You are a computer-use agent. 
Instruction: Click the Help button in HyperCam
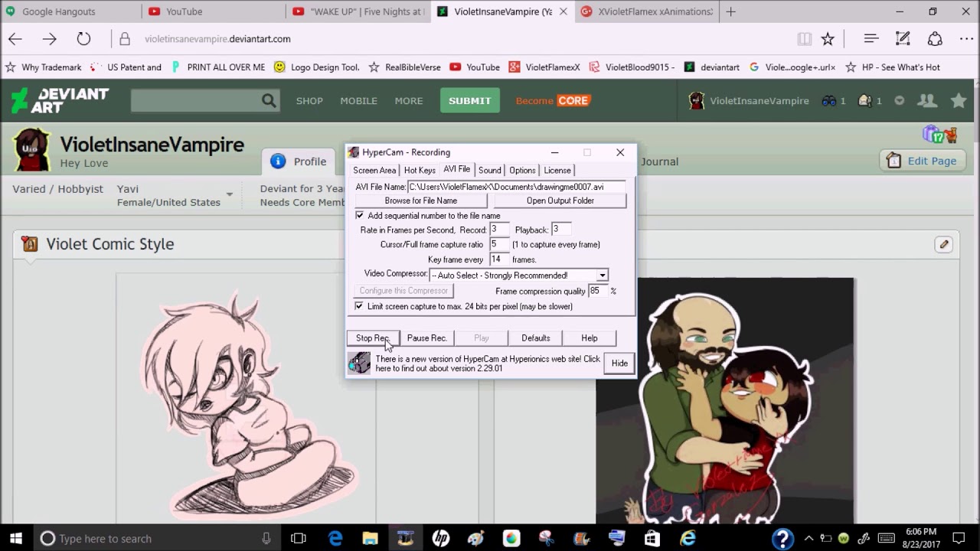(x=590, y=338)
